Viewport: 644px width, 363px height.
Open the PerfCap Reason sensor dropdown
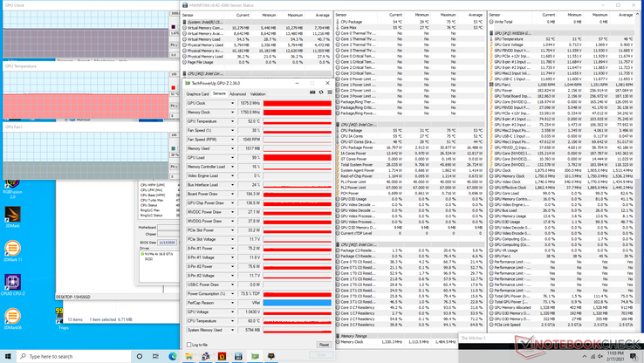[232, 303]
